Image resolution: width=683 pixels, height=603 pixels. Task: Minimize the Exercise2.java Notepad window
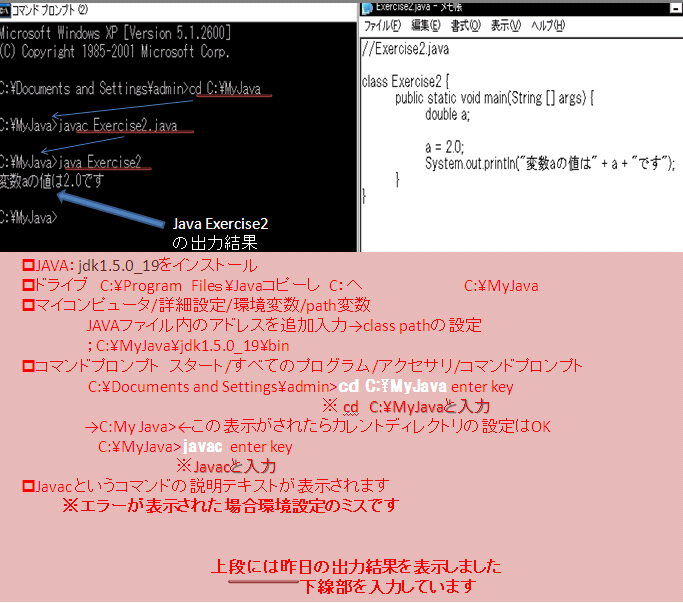pyautogui.click(x=675, y=8)
